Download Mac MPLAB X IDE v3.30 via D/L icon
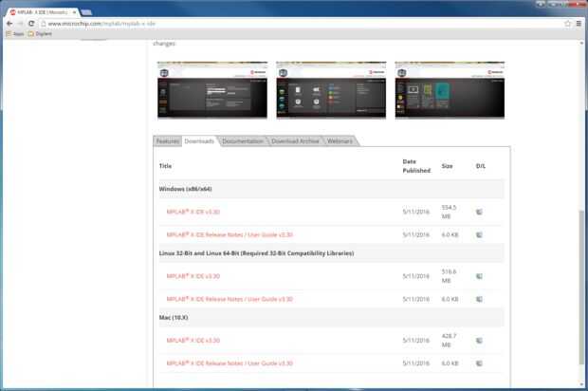Screen dimensions: 588x391 pos(479,341)
